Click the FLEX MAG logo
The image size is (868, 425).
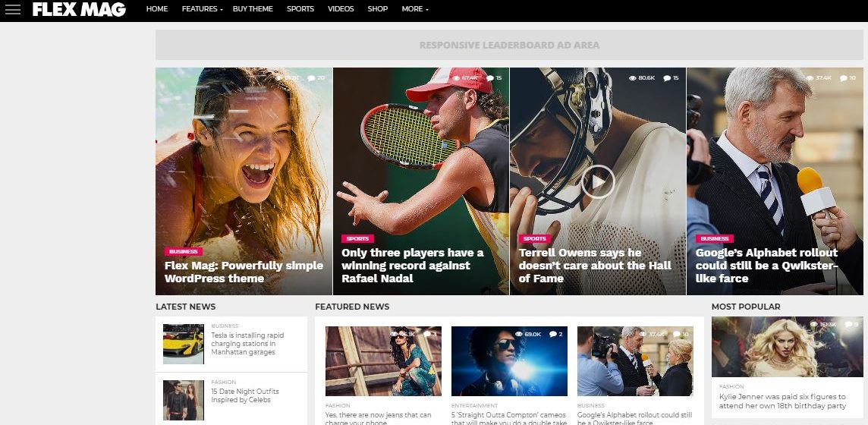(79, 9)
